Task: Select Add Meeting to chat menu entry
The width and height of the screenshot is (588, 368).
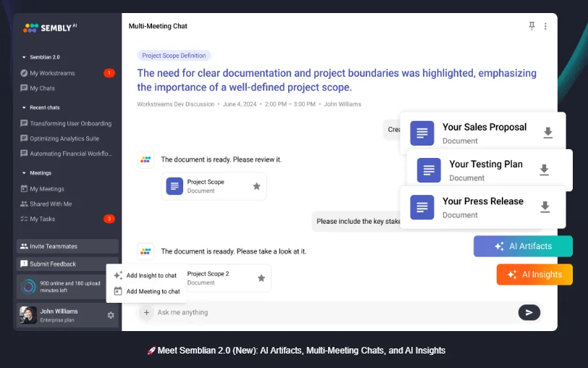Action: pyautogui.click(x=147, y=291)
